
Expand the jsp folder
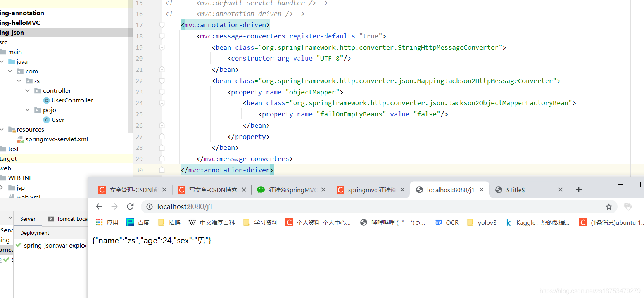pyautogui.click(x=2, y=187)
